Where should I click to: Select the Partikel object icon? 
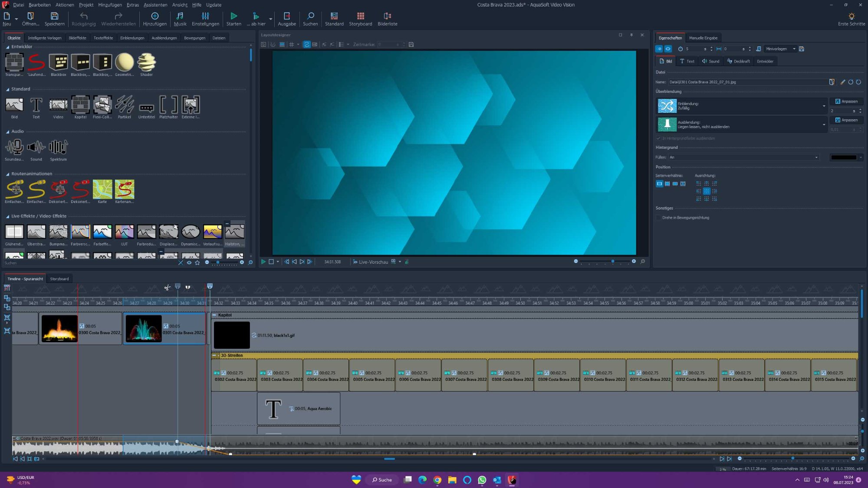(x=124, y=105)
